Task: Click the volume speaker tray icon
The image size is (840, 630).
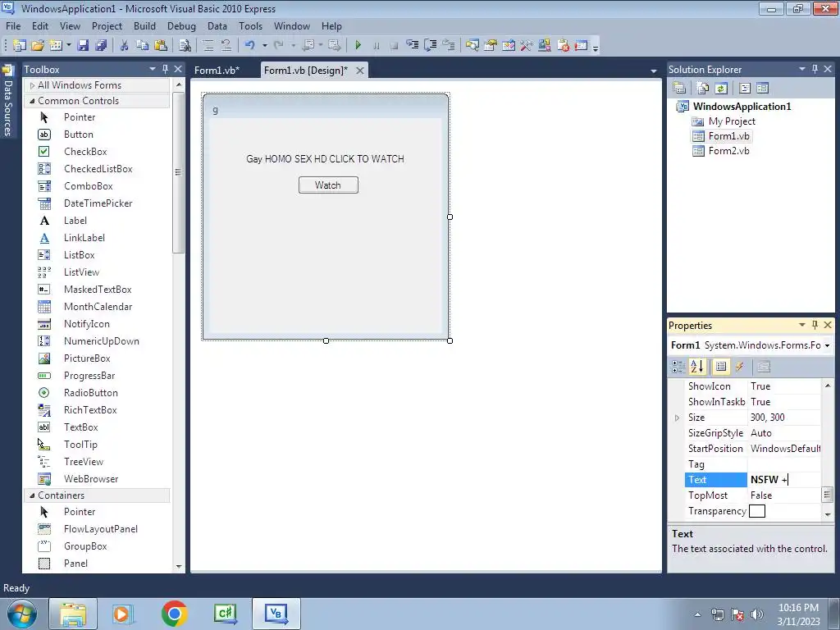Action: pyautogui.click(x=757, y=614)
